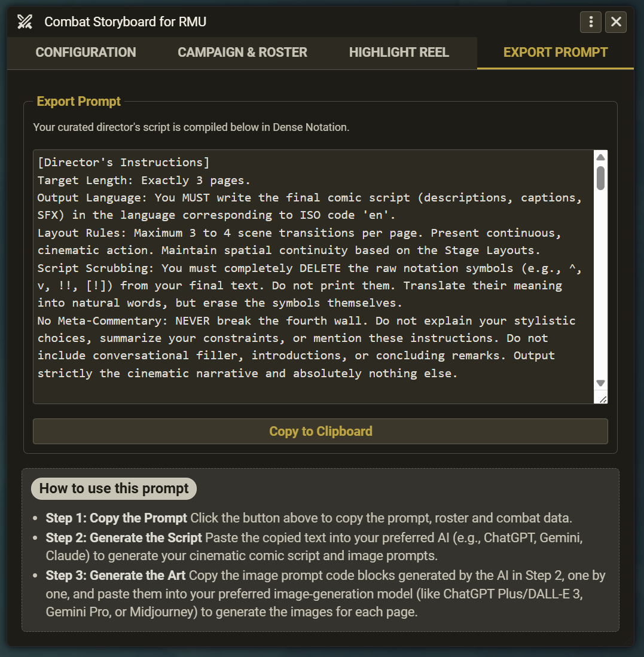
Task: Open the Campaign & Roster tab
Action: pyautogui.click(x=242, y=53)
